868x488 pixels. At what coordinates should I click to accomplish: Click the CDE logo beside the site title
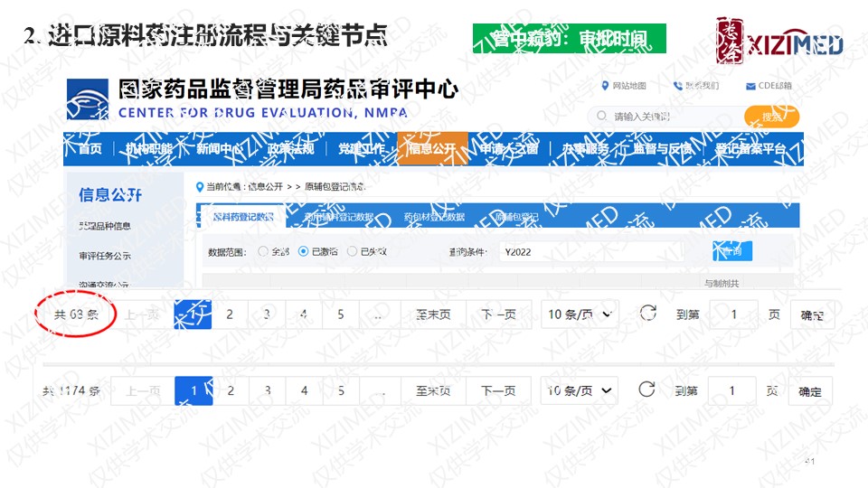(88, 98)
